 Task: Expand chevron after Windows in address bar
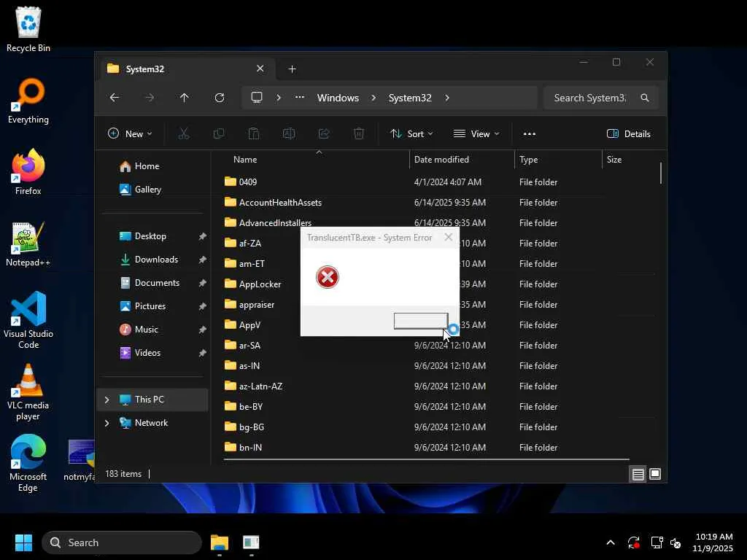373,98
